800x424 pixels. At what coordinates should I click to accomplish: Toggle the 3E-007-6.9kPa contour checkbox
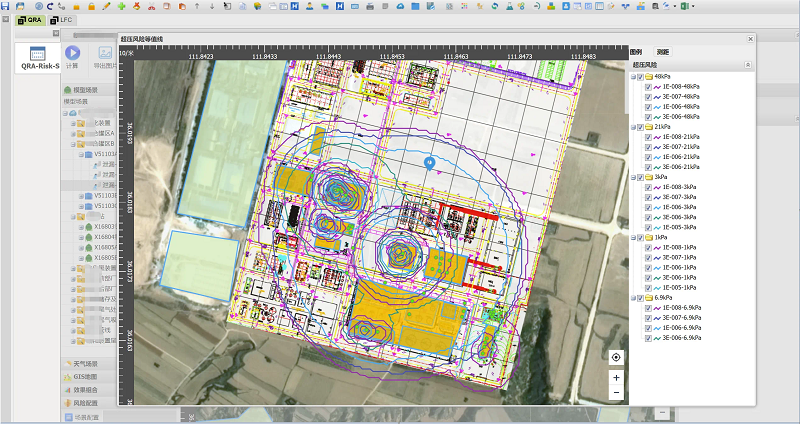(x=648, y=318)
